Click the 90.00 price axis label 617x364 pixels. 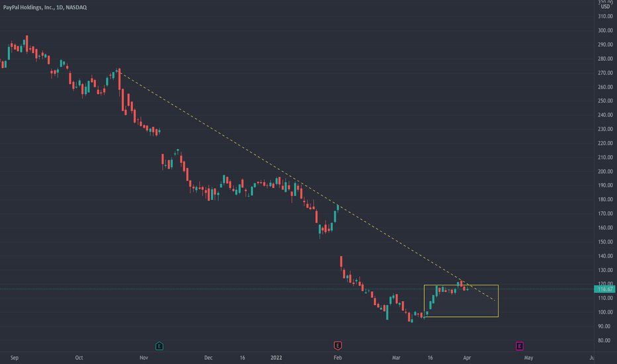tap(605, 327)
